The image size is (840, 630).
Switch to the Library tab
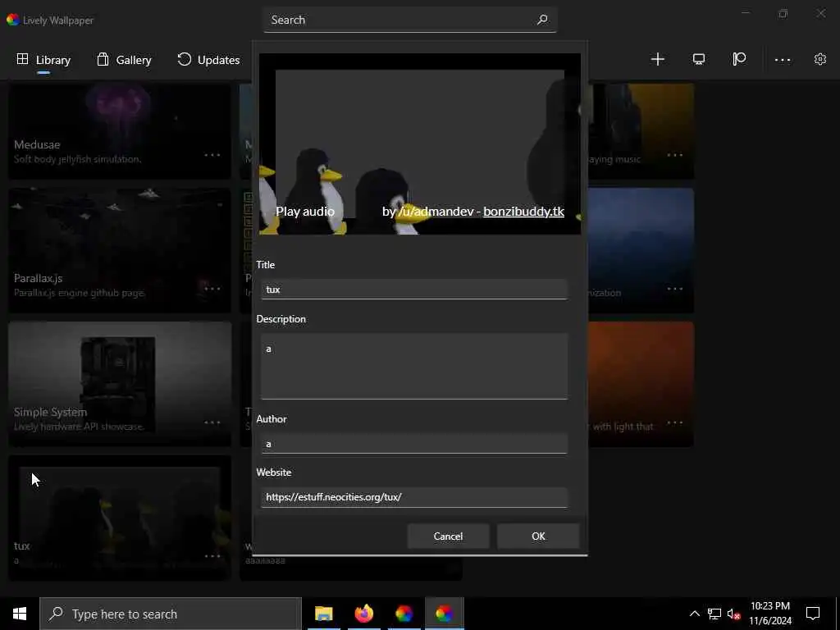click(x=43, y=60)
